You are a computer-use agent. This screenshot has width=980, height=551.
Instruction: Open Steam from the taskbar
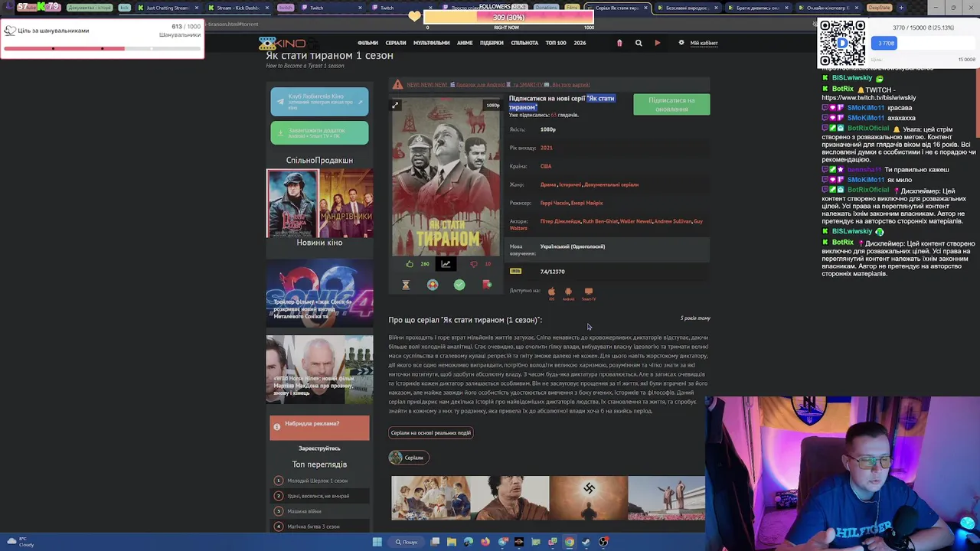pyautogui.click(x=586, y=542)
